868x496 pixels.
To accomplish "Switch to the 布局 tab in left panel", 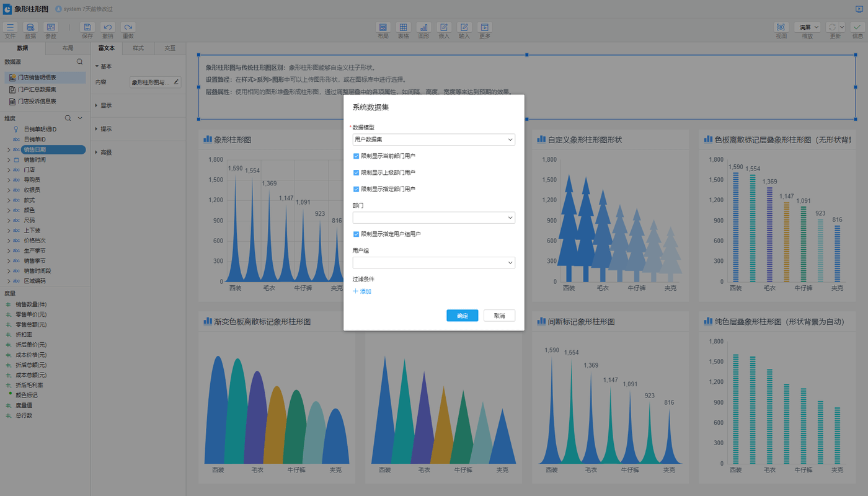I will (x=68, y=48).
